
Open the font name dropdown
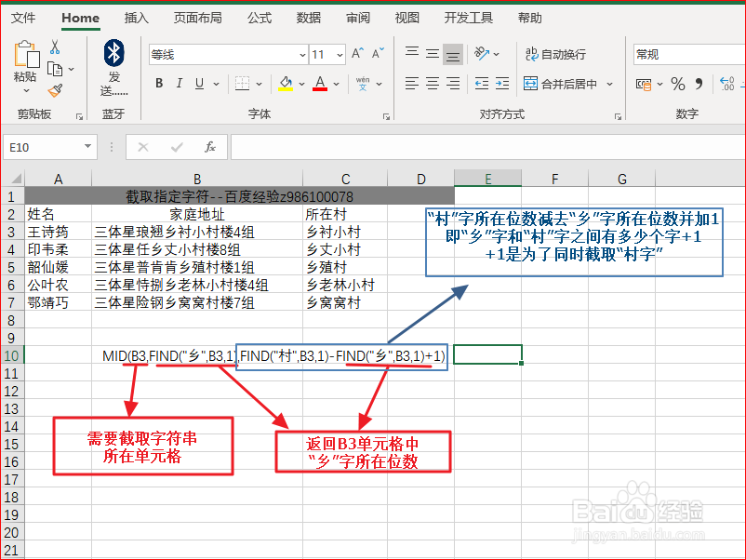[x=302, y=54]
